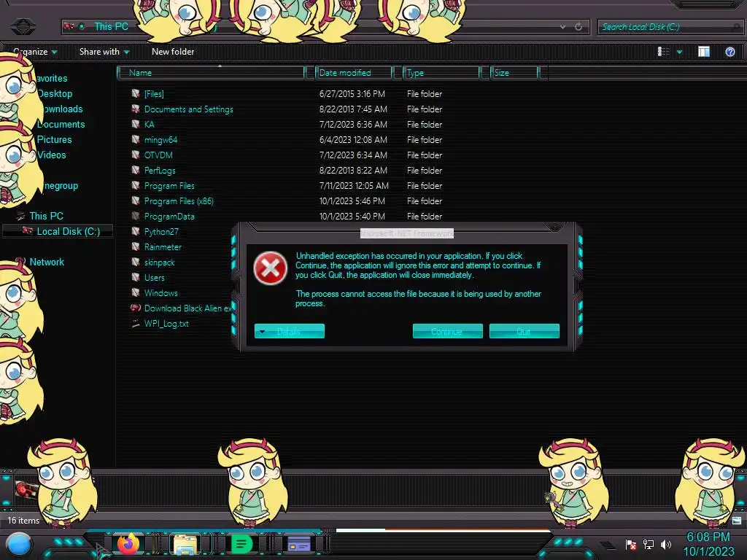The width and height of the screenshot is (747, 560).
Task: Click the Start orb button
Action: click(x=19, y=545)
